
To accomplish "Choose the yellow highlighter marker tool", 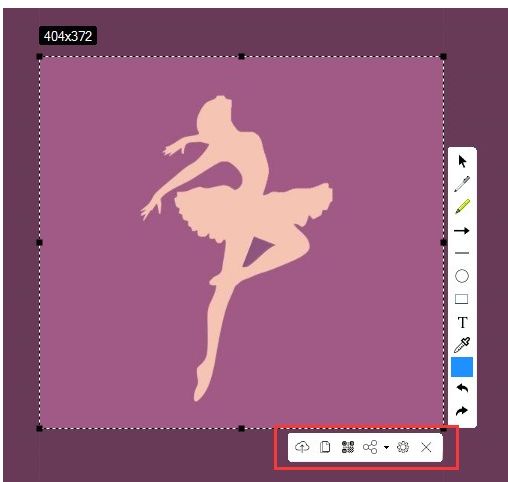I will click(x=462, y=207).
